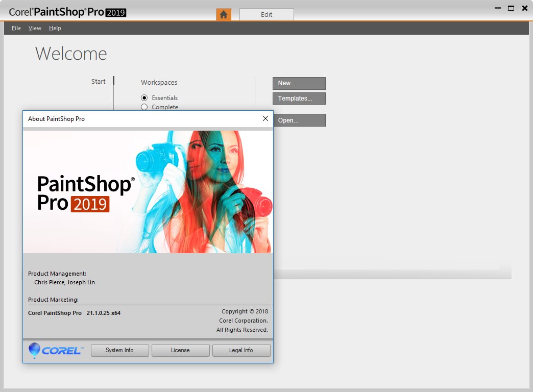
Task: Open the File menu
Action: coord(16,28)
